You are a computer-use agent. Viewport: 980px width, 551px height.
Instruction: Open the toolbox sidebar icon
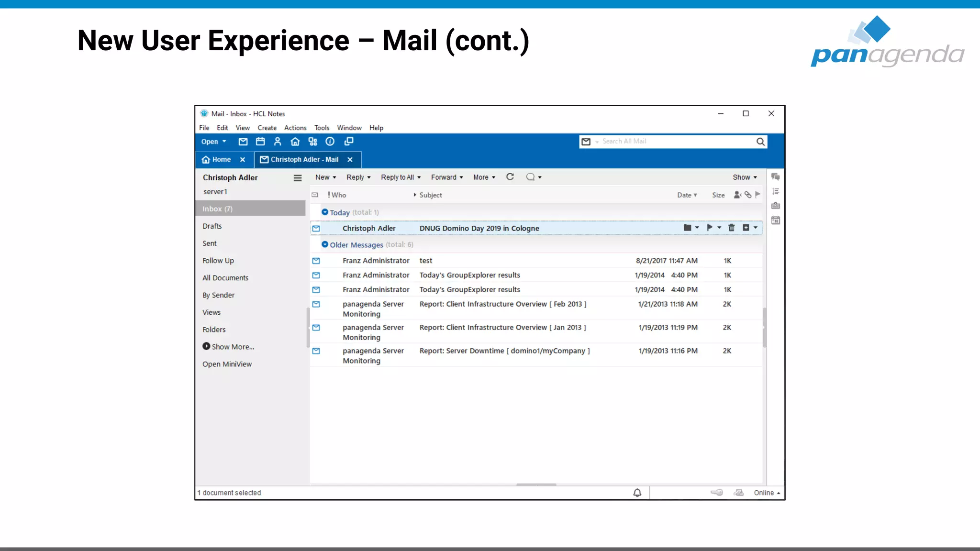(776, 206)
